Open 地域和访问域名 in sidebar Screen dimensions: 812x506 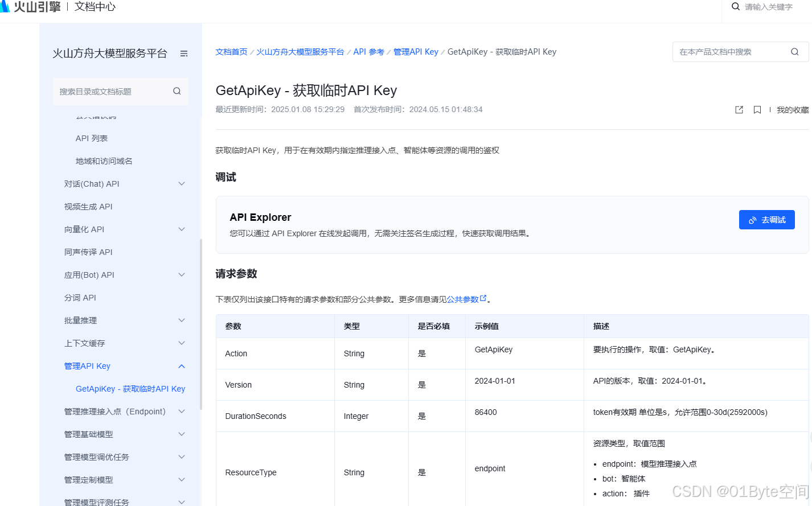tap(104, 161)
